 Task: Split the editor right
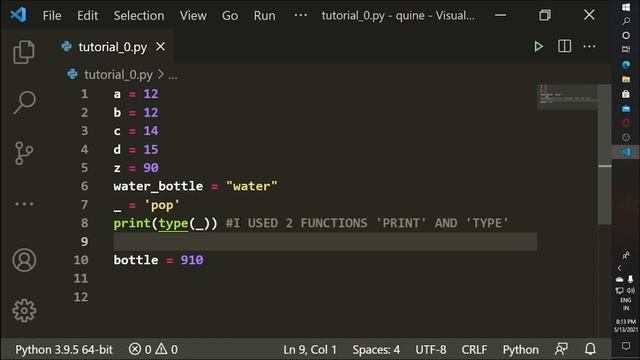pos(564,46)
